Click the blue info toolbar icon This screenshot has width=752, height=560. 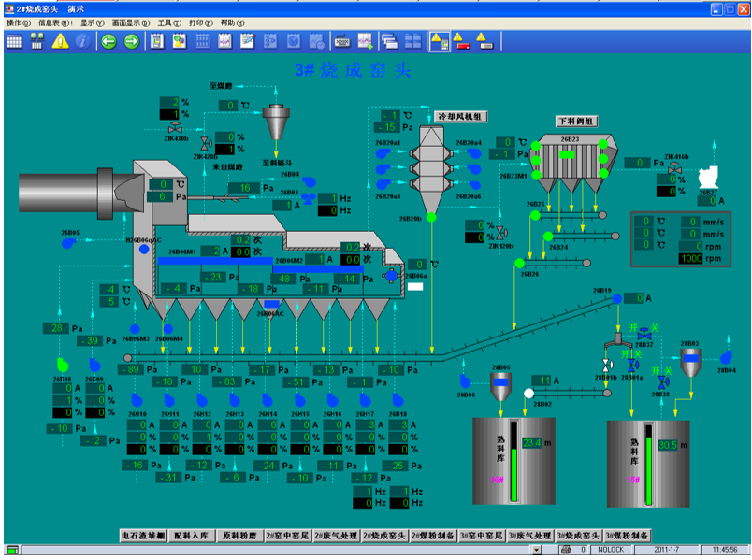(x=82, y=42)
